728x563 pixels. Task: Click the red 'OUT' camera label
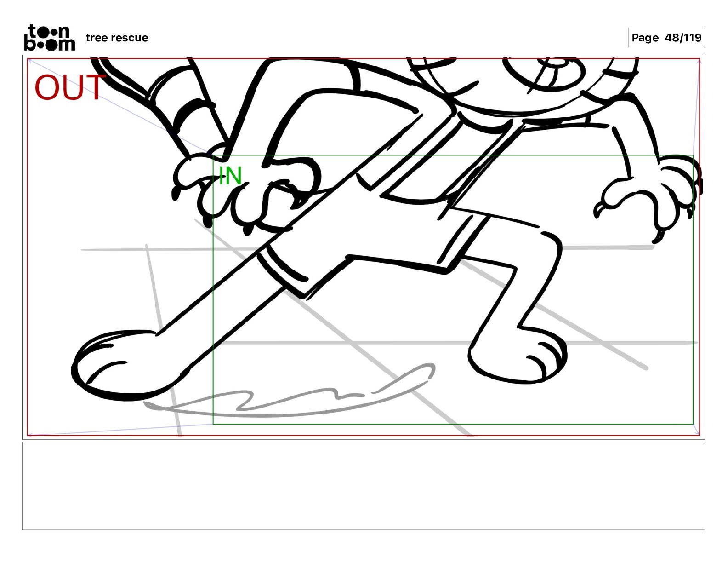coord(70,87)
